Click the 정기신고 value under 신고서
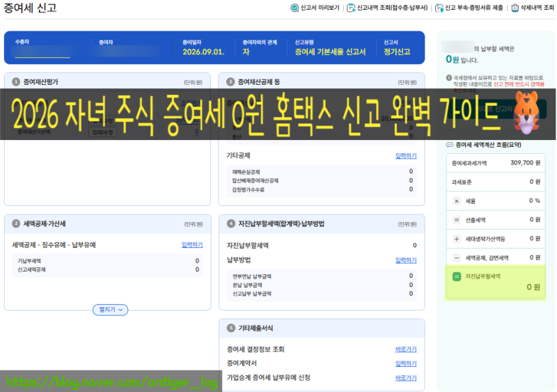Viewport: 557px width, 392px height. [x=397, y=52]
